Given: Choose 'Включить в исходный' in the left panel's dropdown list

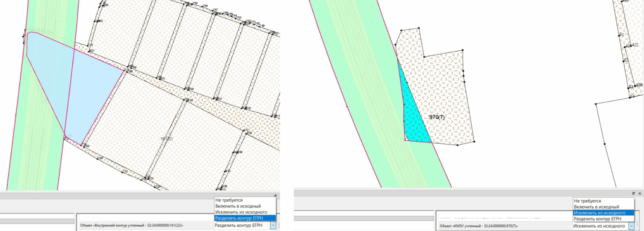Looking at the screenshot, I should point(245,206).
